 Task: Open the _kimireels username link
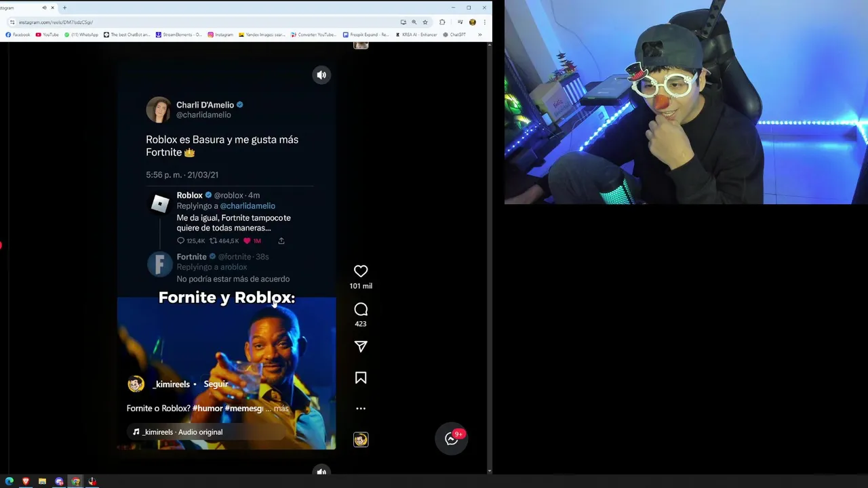171,384
